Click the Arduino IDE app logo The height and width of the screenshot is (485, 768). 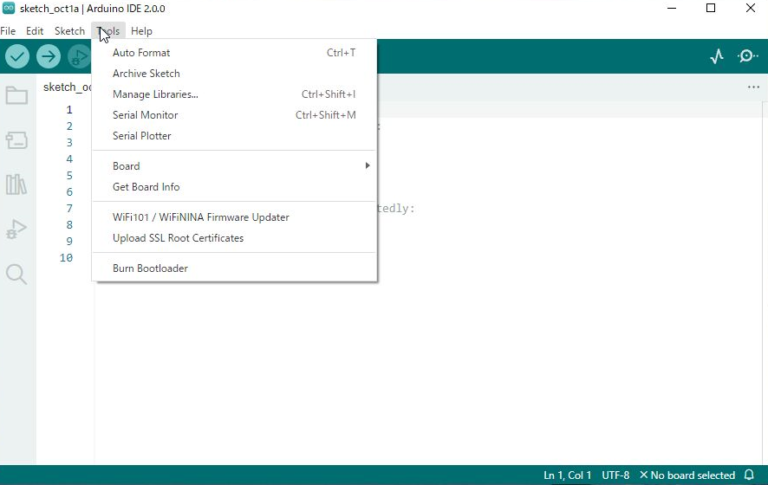8,8
